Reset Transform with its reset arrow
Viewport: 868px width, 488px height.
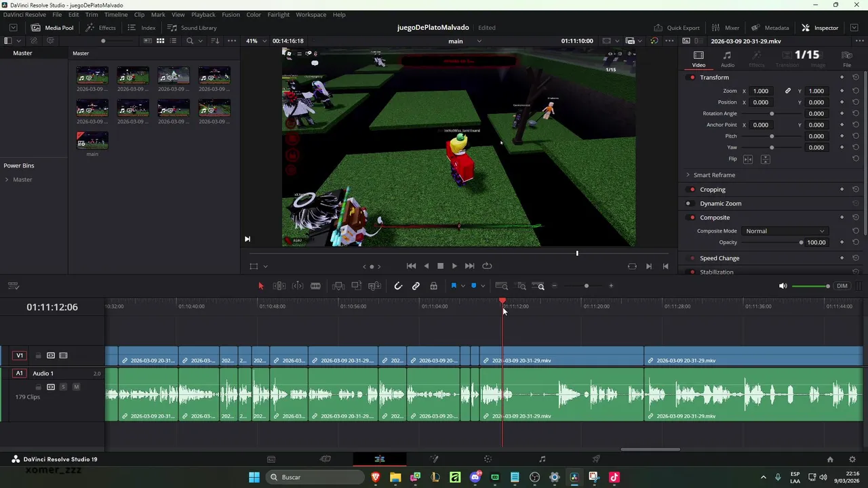pyautogui.click(x=856, y=77)
